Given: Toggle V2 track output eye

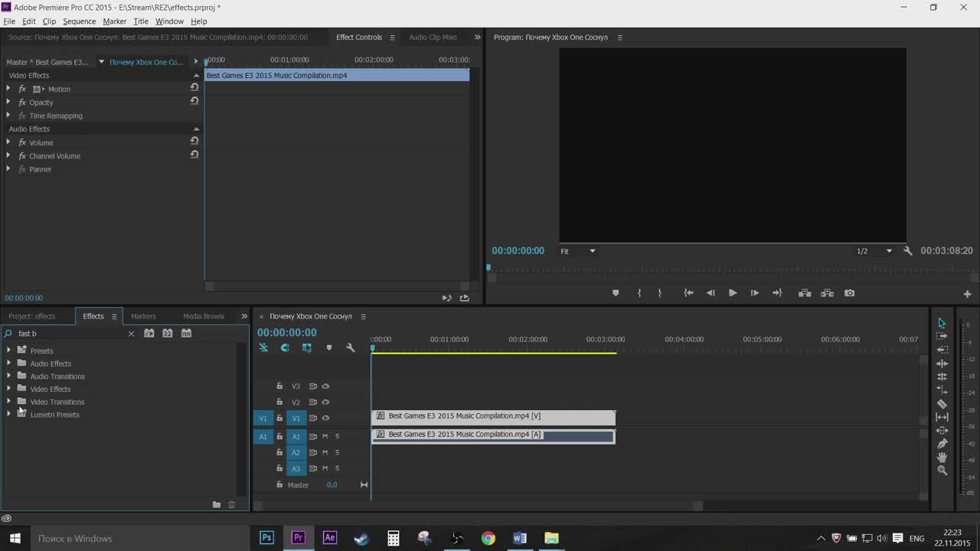Looking at the screenshot, I should [325, 402].
